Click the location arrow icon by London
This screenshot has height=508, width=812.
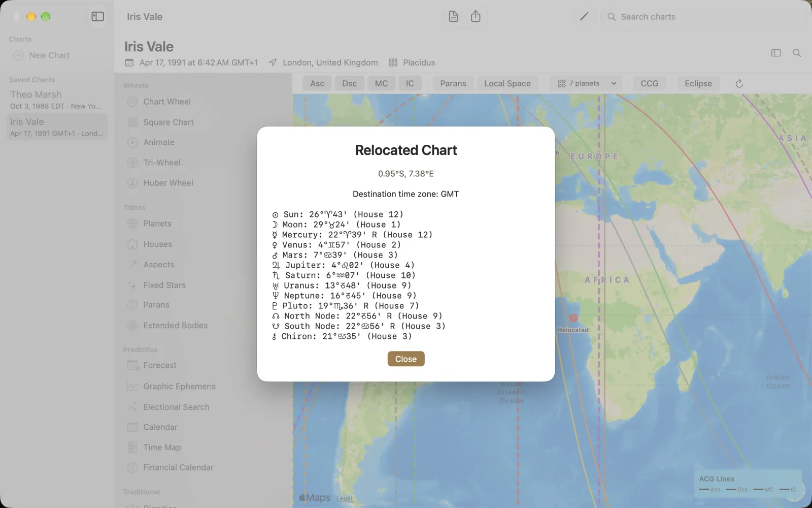point(273,62)
